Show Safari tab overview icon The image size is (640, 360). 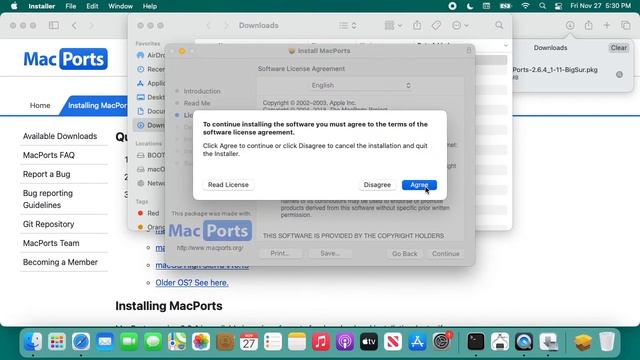625,25
